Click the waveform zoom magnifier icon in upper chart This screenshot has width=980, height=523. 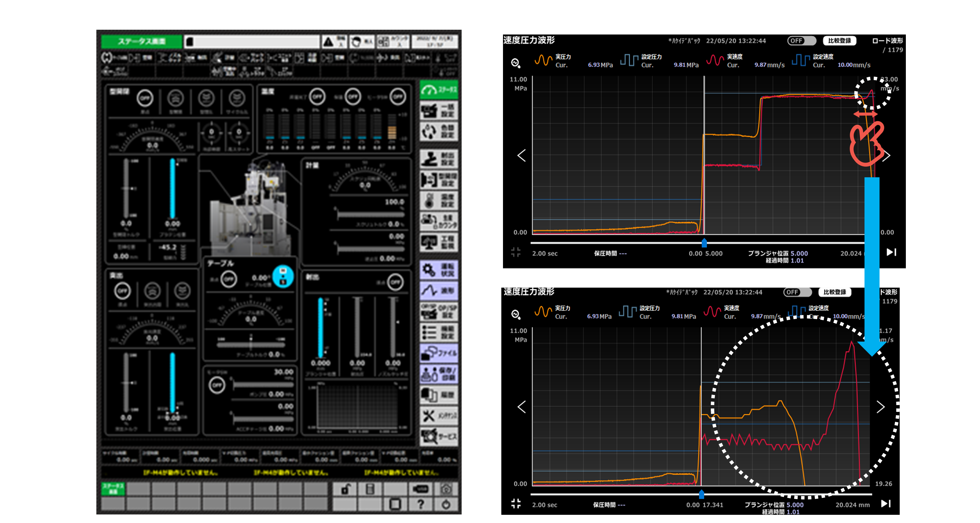[x=516, y=63]
